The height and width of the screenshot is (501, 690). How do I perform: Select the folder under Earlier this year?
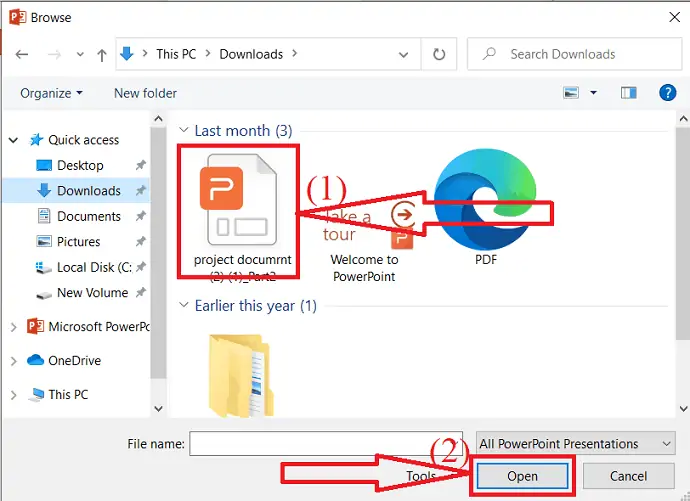(x=241, y=375)
